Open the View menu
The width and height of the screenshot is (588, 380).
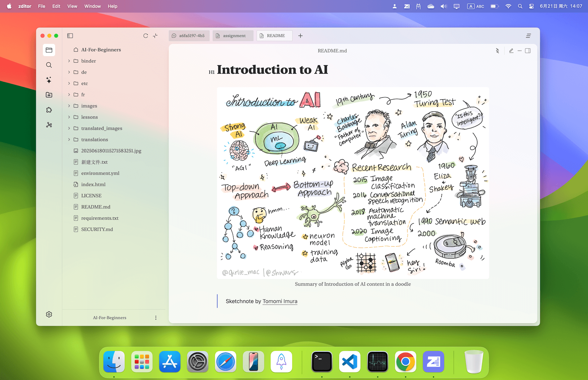pyautogui.click(x=72, y=6)
